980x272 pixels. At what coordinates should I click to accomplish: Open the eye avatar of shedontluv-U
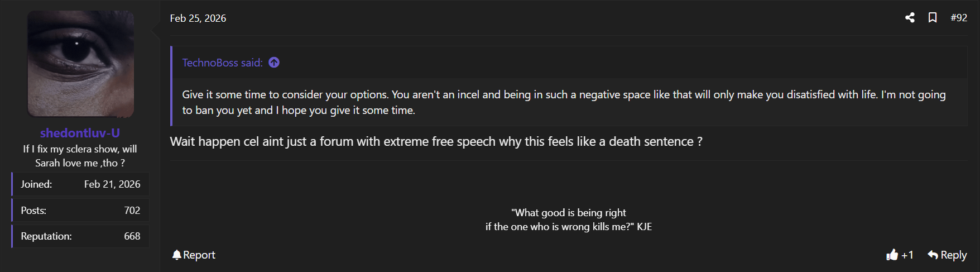click(80, 64)
